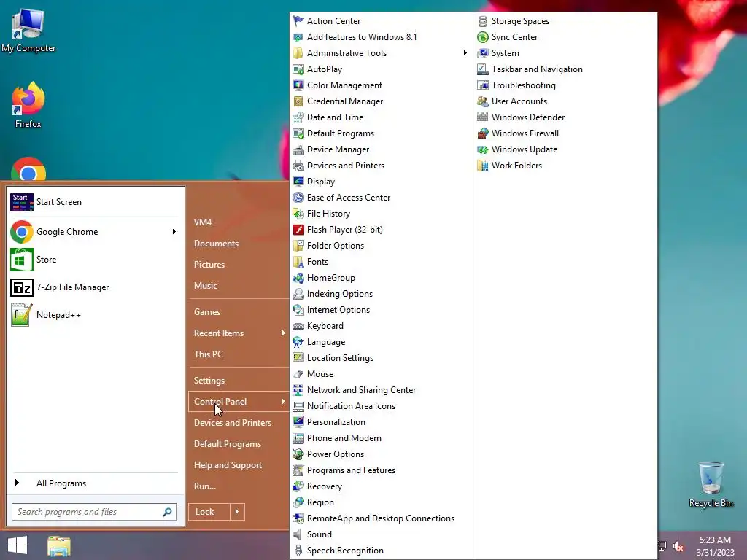Open Games in Start menu

206,312
